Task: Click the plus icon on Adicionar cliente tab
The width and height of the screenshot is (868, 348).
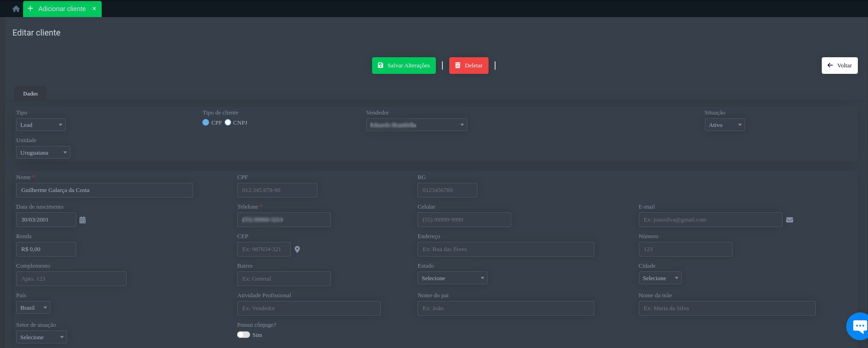Action: click(x=31, y=9)
